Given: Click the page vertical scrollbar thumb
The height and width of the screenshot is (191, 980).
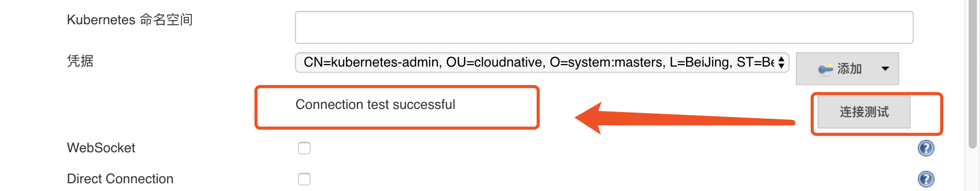Looking at the screenshot, I should 973,74.
